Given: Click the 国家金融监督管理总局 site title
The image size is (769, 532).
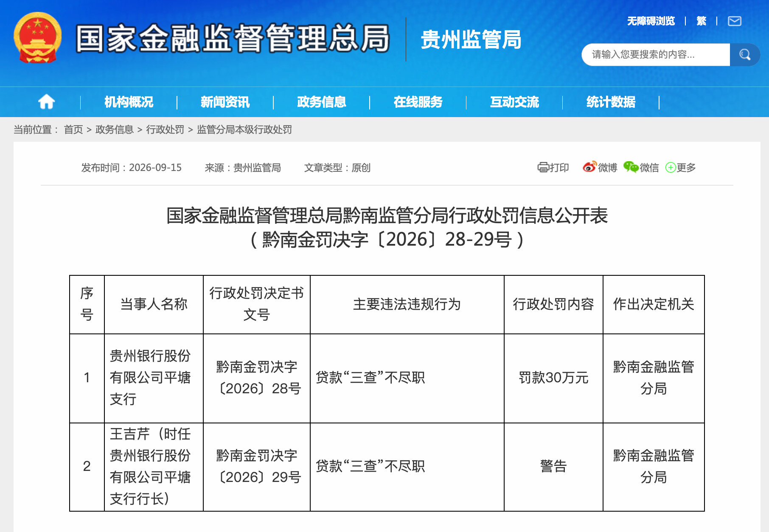Looking at the screenshot, I should [233, 39].
